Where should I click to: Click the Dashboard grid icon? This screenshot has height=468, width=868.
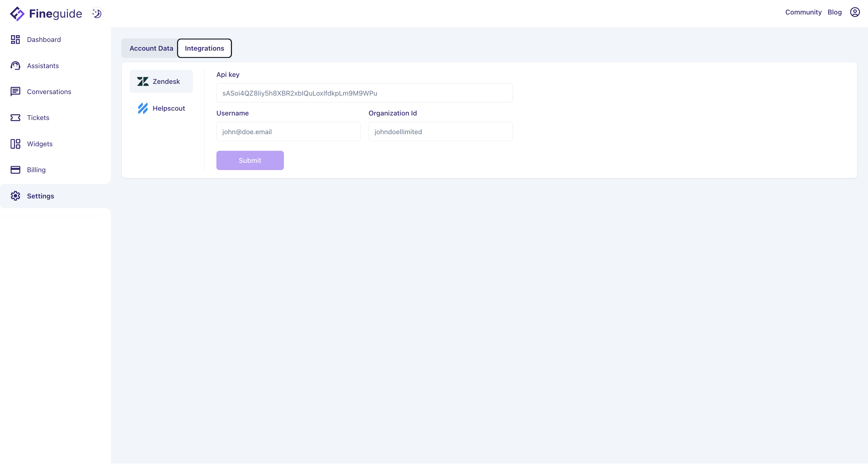click(15, 40)
